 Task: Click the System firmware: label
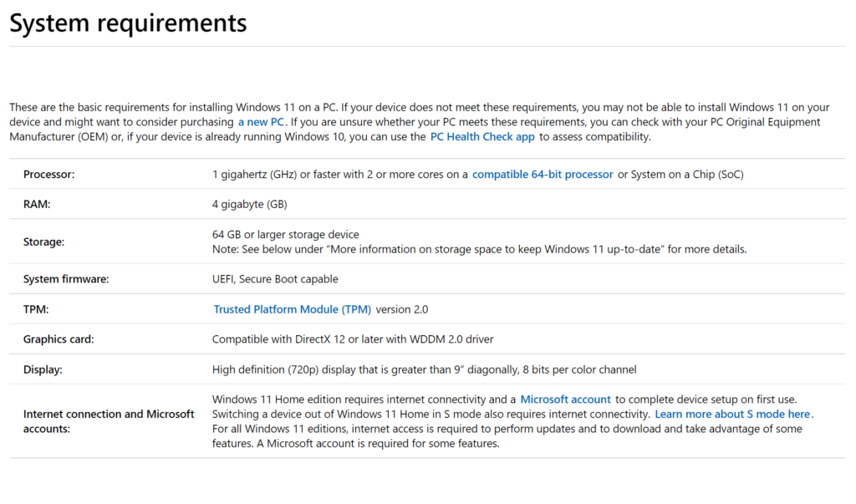tap(66, 279)
